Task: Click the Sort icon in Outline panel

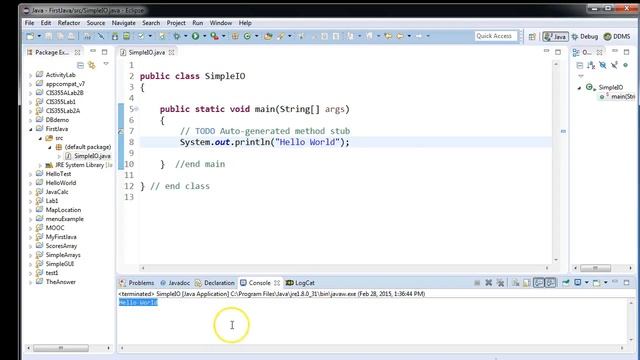Action: click(x=591, y=65)
